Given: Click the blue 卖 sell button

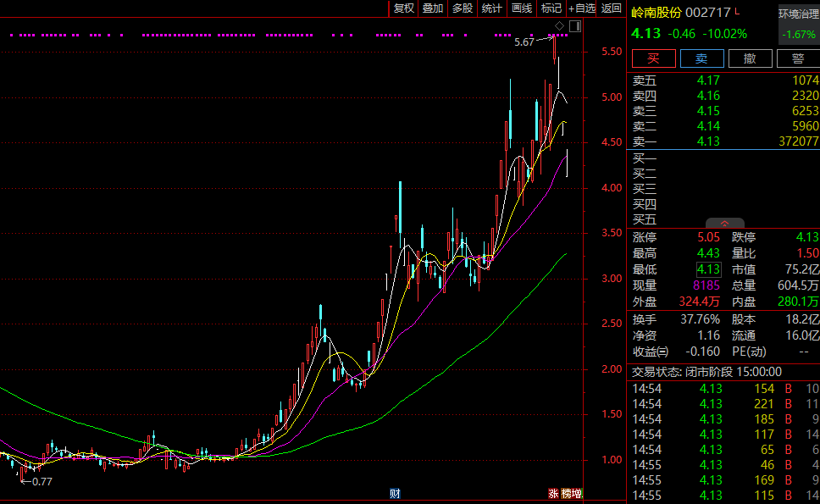Looking at the screenshot, I should [x=701, y=58].
